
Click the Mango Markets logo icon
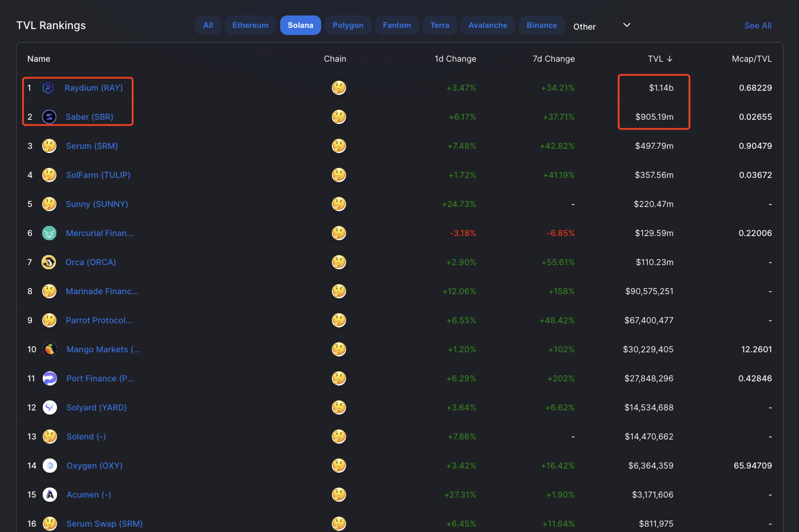tap(50, 349)
